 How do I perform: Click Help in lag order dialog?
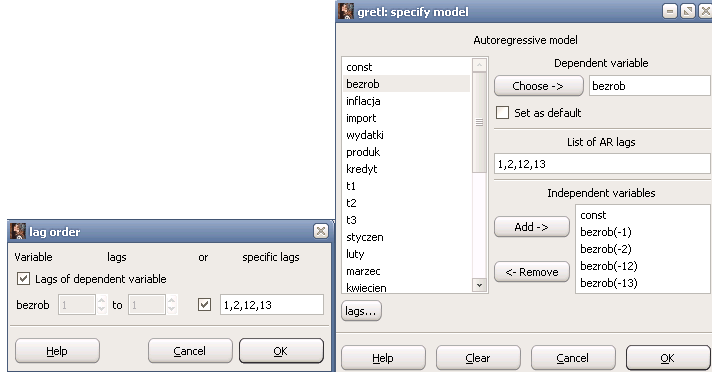click(x=57, y=351)
